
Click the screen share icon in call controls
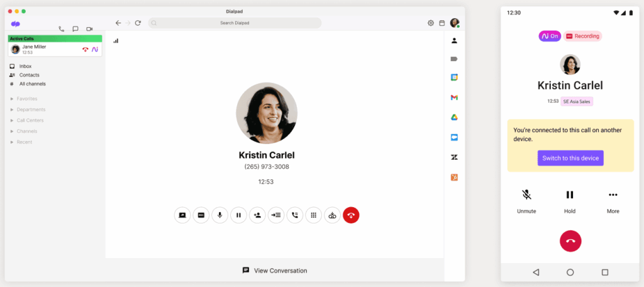tap(182, 215)
